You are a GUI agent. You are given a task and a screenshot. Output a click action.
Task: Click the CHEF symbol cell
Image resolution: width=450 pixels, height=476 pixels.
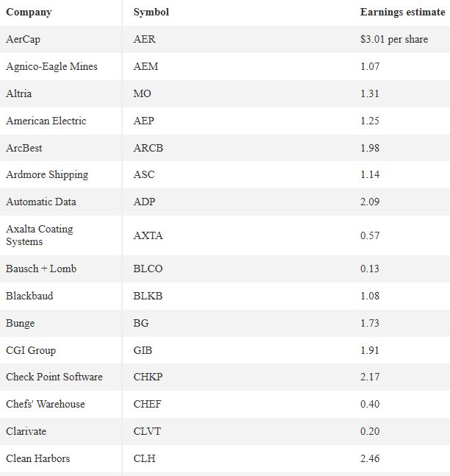147,404
